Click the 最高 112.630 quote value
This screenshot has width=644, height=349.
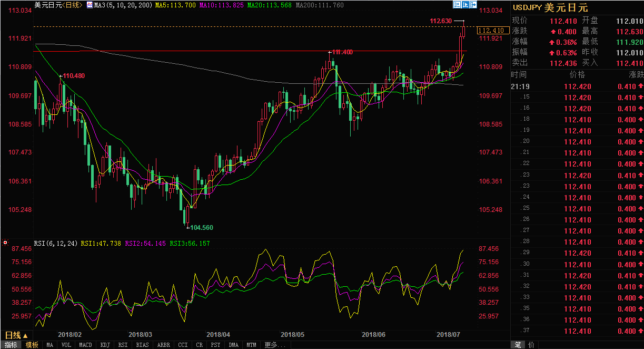click(630, 31)
